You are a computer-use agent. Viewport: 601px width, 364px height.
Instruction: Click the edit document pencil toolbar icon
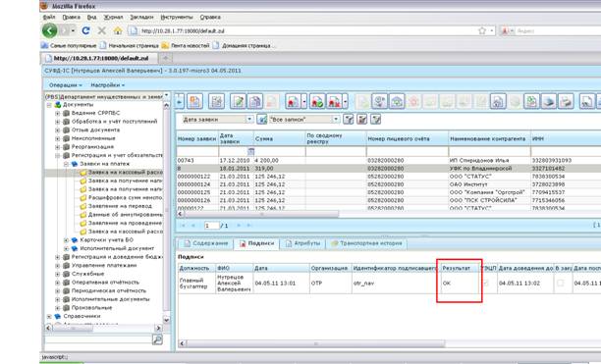point(238,101)
